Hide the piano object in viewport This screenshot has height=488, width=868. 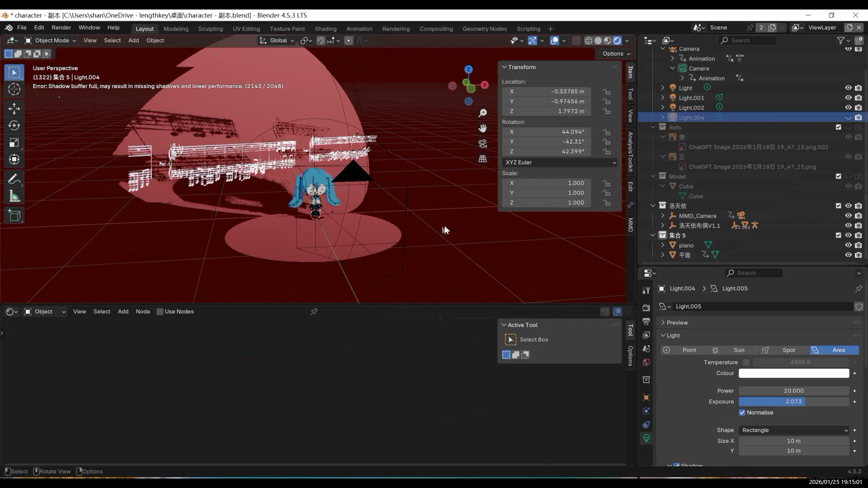pos(848,245)
